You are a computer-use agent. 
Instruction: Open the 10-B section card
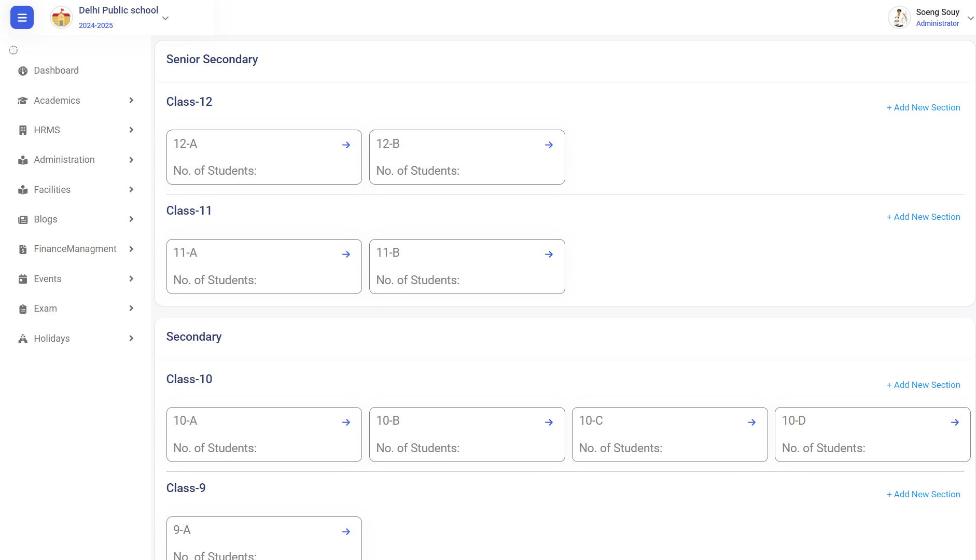467,435
